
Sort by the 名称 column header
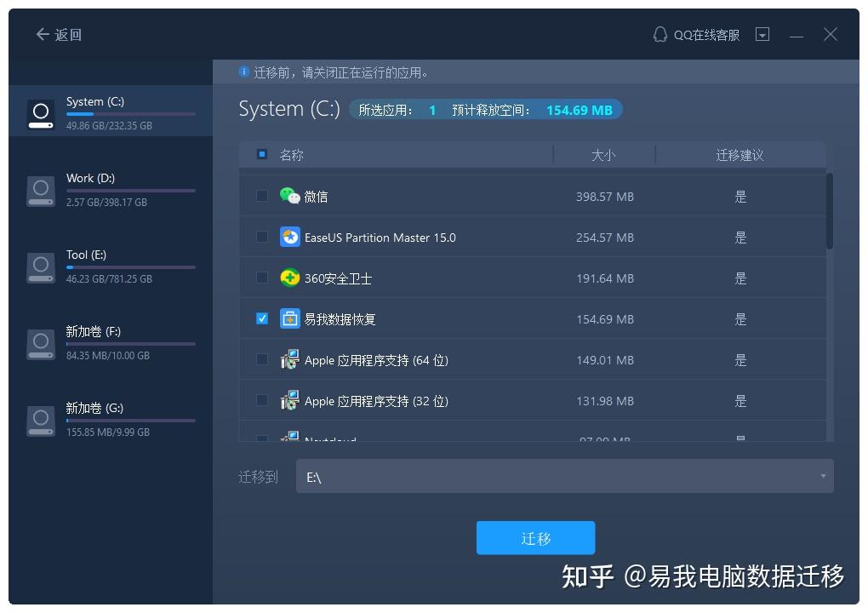292,155
